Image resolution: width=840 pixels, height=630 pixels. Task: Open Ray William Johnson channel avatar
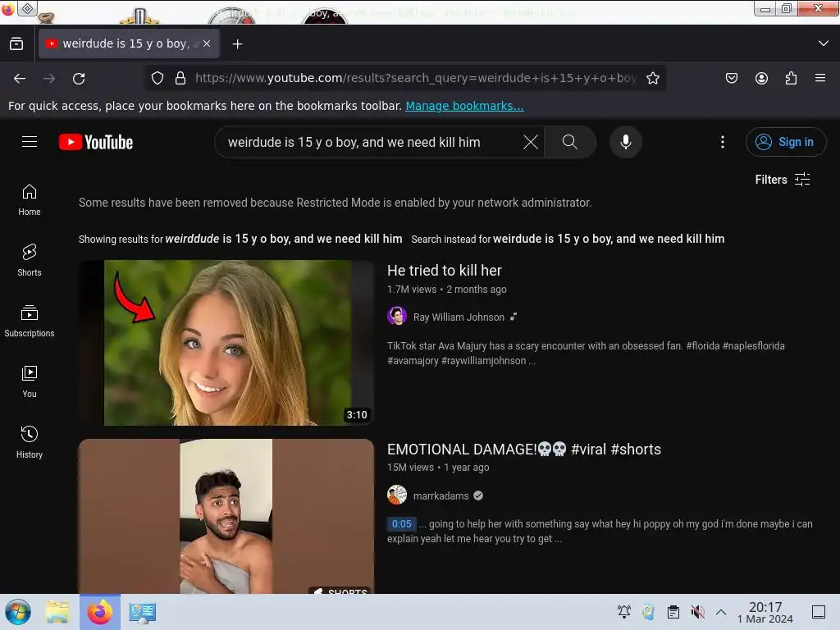coord(397,317)
